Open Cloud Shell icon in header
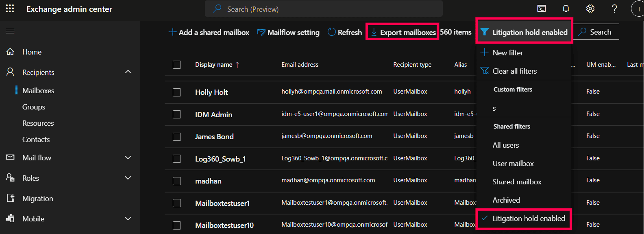 (542, 9)
